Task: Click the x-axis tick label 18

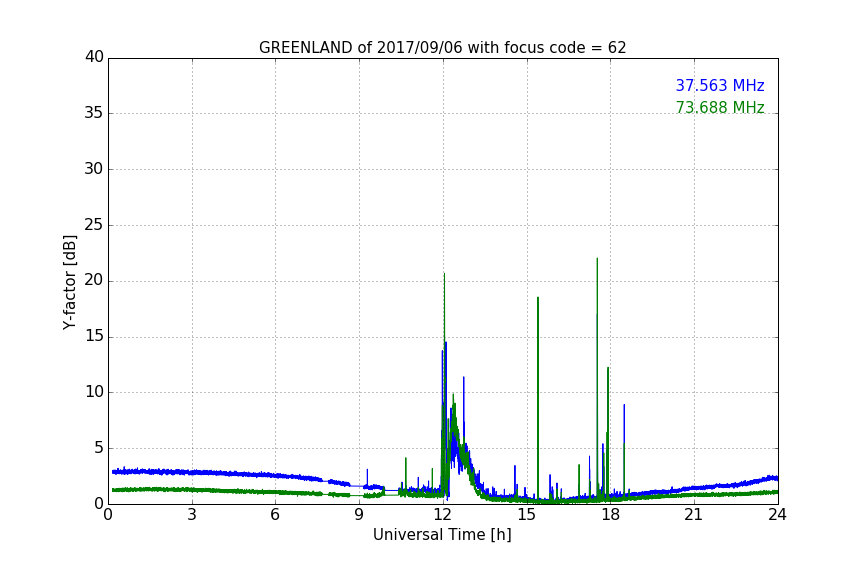Action: pyautogui.click(x=611, y=515)
